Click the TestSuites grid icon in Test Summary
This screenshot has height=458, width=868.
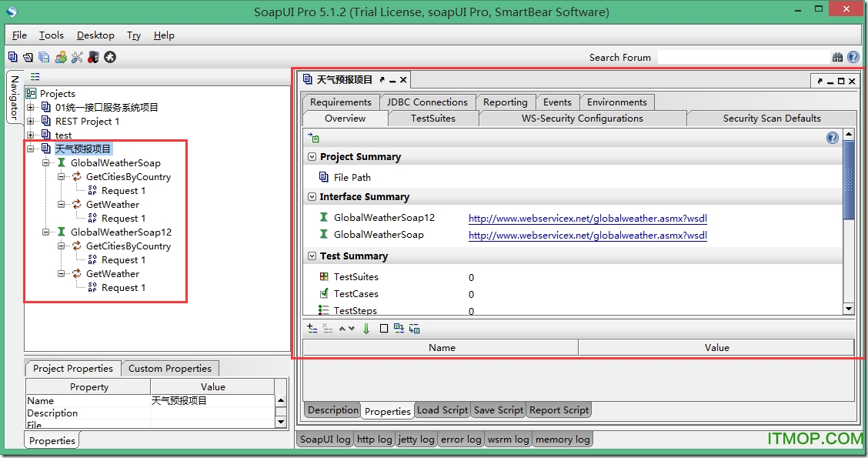click(324, 276)
